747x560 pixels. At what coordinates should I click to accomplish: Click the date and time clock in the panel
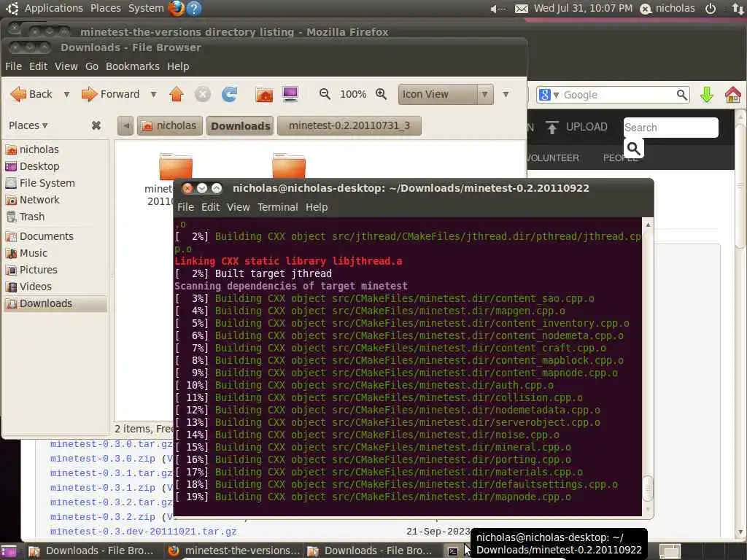[x=583, y=8]
